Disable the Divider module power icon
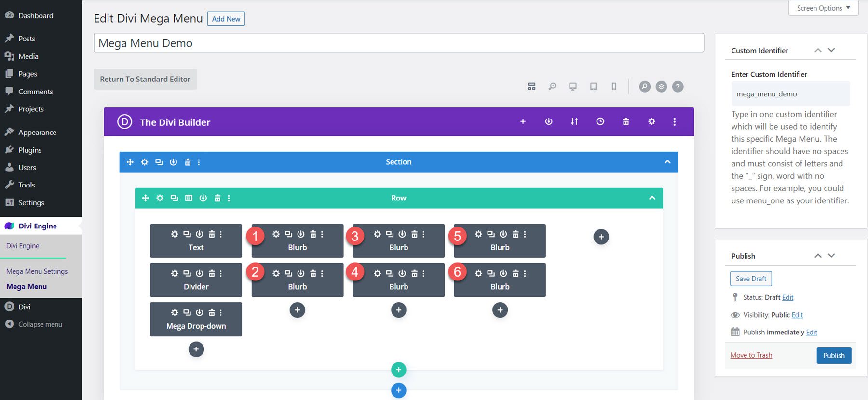 pyautogui.click(x=199, y=273)
